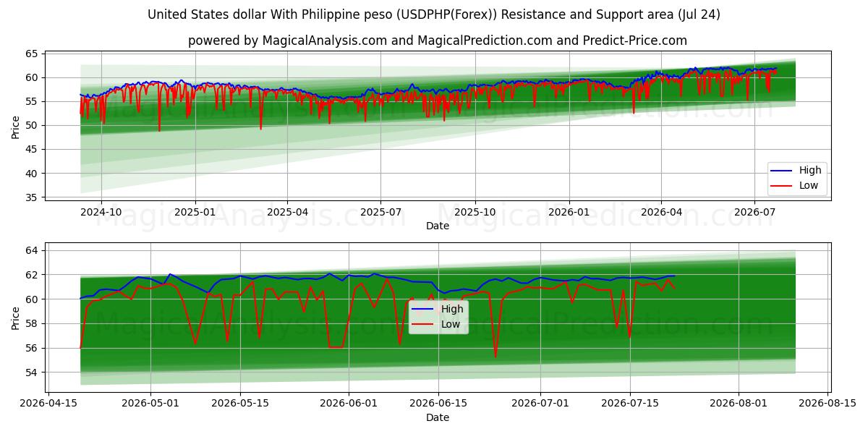Click the '2026-01' date tick label
The width and height of the screenshot is (868, 434).
point(569,211)
